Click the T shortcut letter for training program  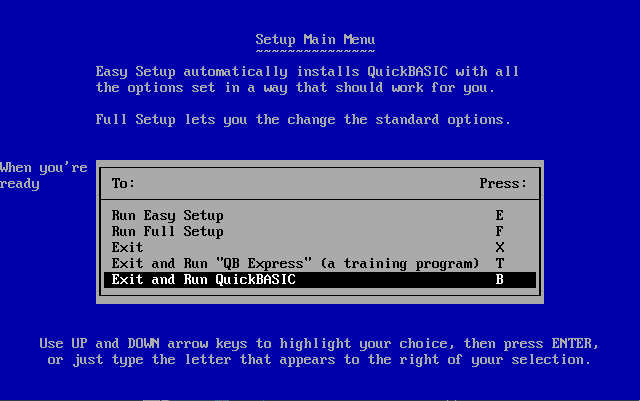tap(499, 263)
